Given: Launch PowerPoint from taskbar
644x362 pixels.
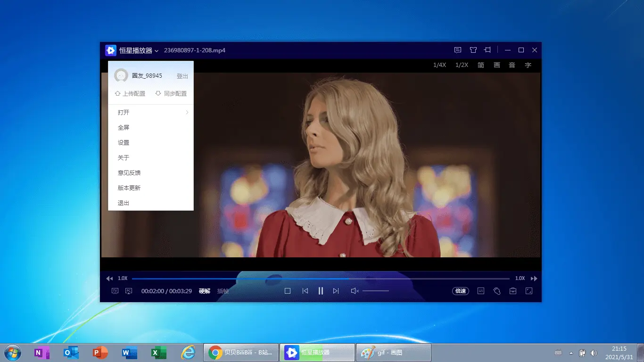Looking at the screenshot, I should (100, 353).
